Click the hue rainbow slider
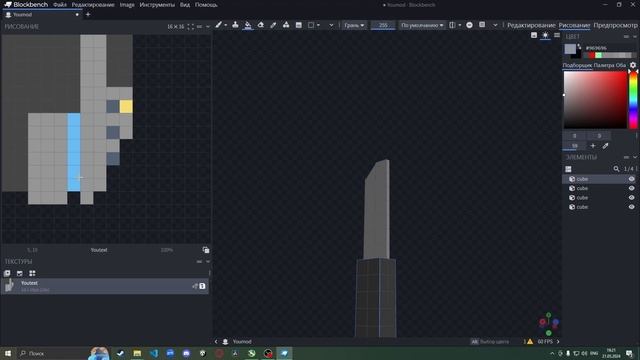The image size is (640, 360). tap(633, 100)
